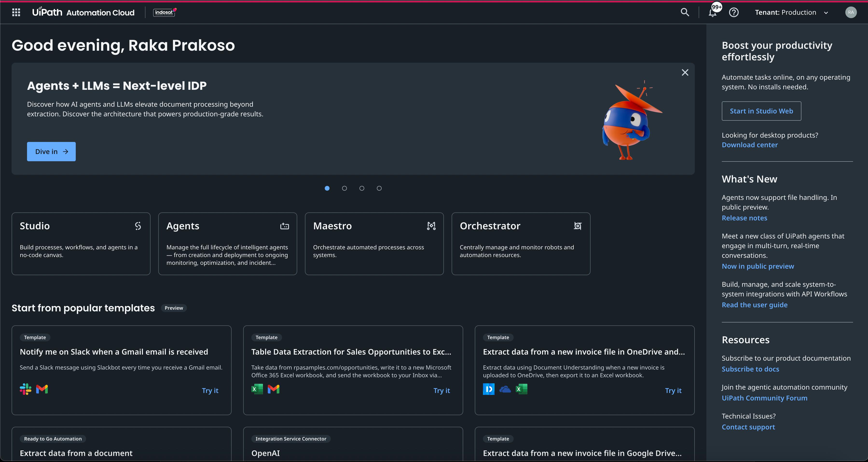Image resolution: width=868 pixels, height=462 pixels.
Task: Select the second carousel dot
Action: tap(344, 188)
